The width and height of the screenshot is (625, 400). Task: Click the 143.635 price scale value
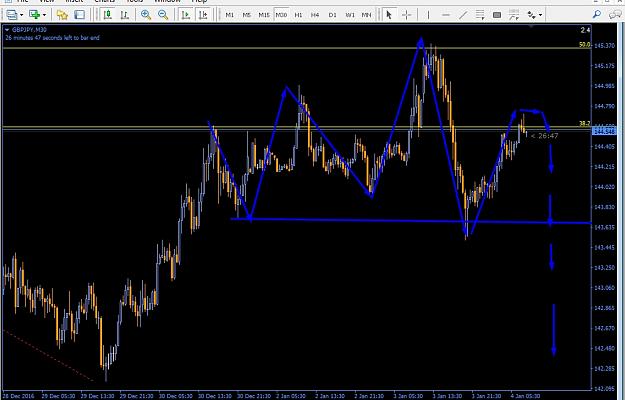(x=605, y=227)
